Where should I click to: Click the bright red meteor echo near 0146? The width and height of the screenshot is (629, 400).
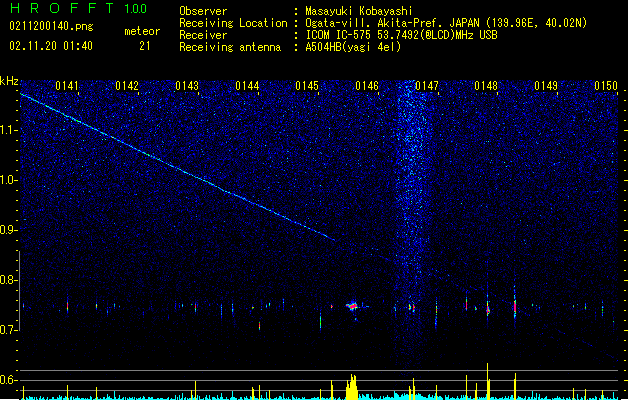click(x=353, y=306)
